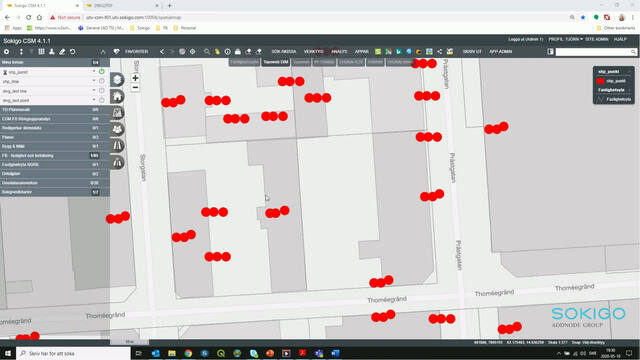
Task: Click the home round button on map
Action: (x=118, y=96)
